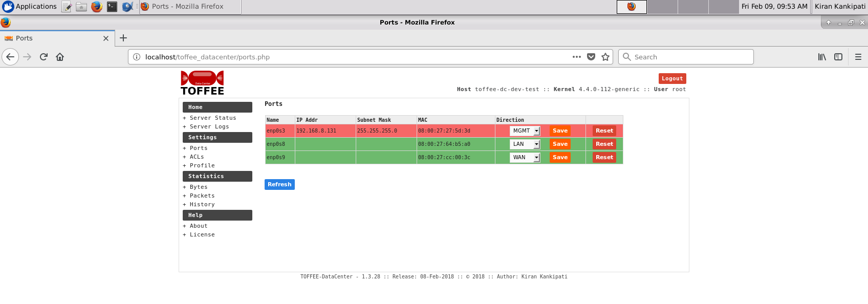Click the Statistics menu heading
The height and width of the screenshot is (304, 868).
point(218,176)
